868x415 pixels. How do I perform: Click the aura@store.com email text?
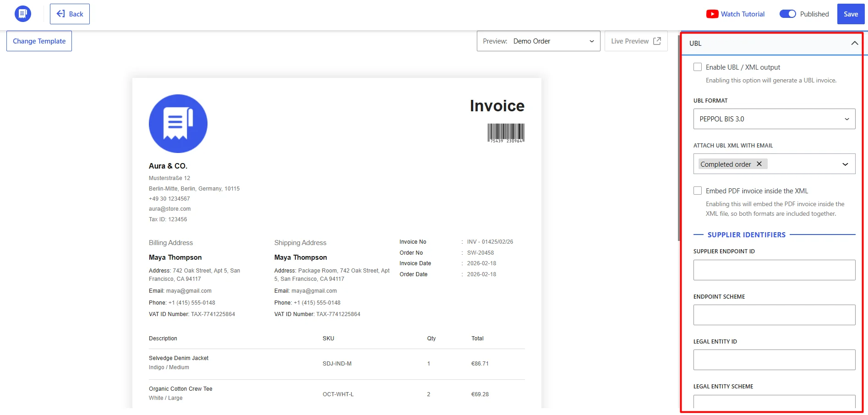coord(169,209)
